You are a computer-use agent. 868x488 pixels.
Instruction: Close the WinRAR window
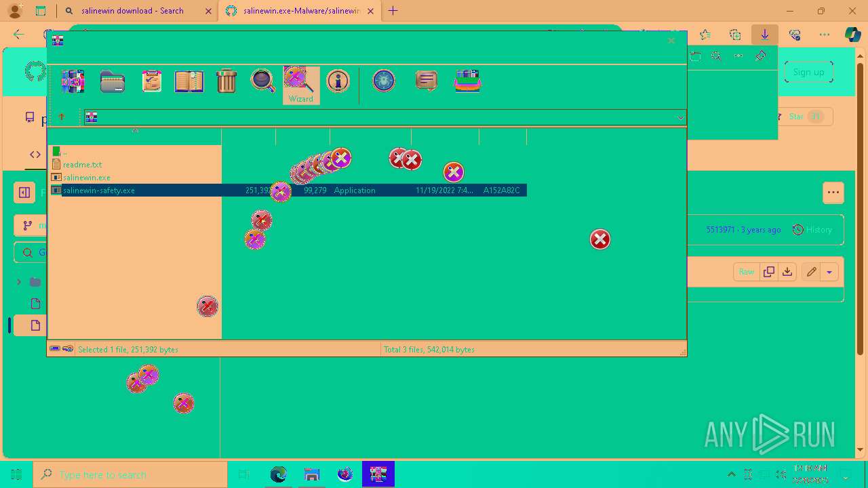point(671,41)
